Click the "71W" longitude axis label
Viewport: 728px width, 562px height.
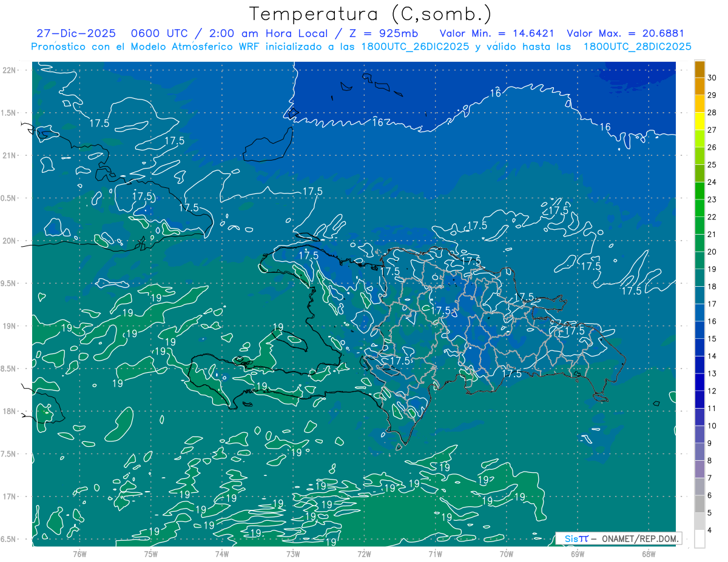435,554
